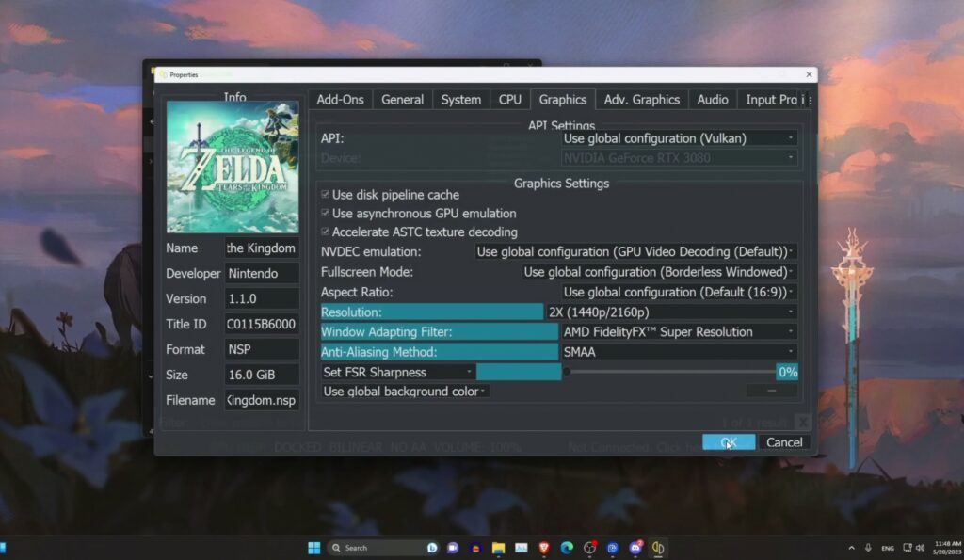Open the Windows Start menu
Screen dimensions: 964x560
pos(314,548)
